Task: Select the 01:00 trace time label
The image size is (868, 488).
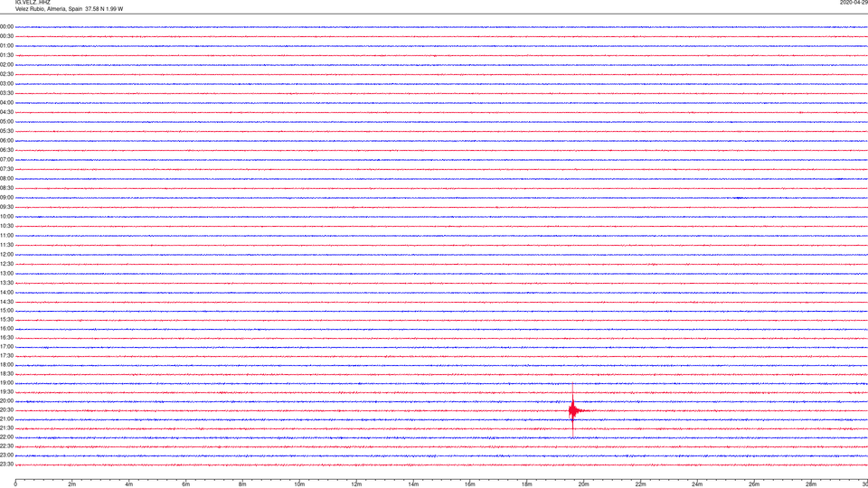Action: tap(6, 46)
